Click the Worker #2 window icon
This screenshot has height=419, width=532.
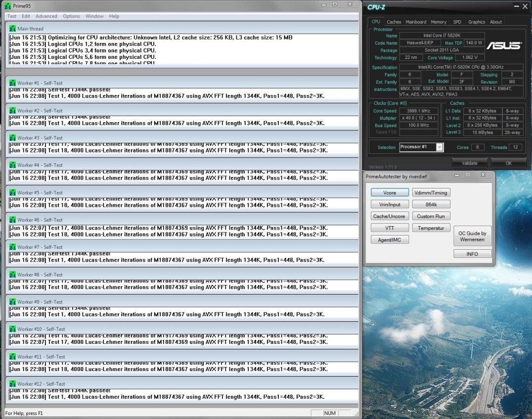point(12,110)
